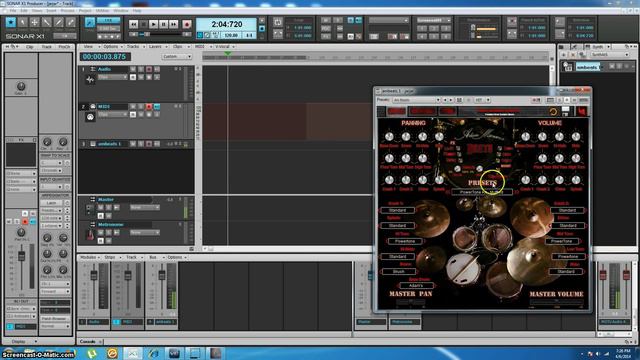Open the plugin window Presets dropdown
Viewport: 640px width, 360px height.
click(x=416, y=100)
